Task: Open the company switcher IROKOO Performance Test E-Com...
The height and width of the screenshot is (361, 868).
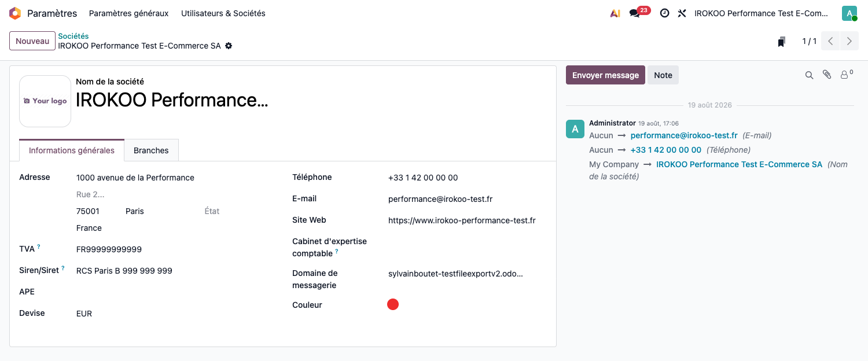Action: tap(762, 13)
